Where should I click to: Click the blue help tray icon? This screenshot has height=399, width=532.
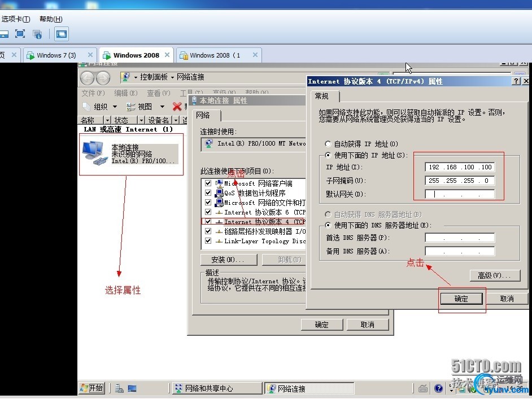tap(438, 388)
